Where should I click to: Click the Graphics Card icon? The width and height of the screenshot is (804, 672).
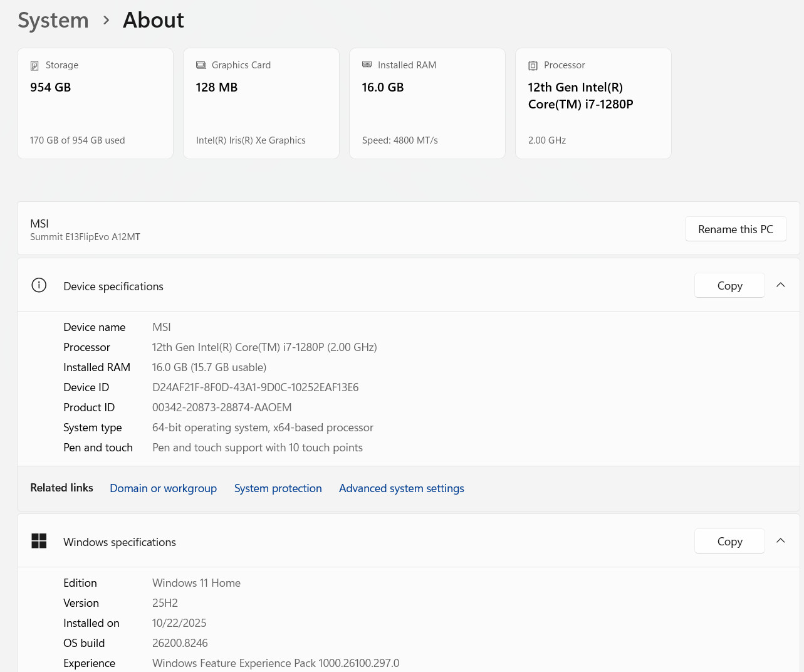point(201,65)
